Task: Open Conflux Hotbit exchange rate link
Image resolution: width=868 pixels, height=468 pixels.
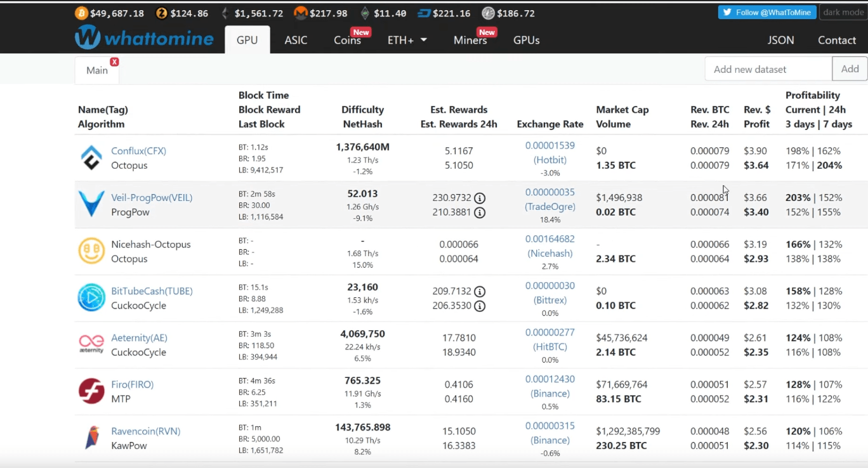Action: [x=550, y=153]
